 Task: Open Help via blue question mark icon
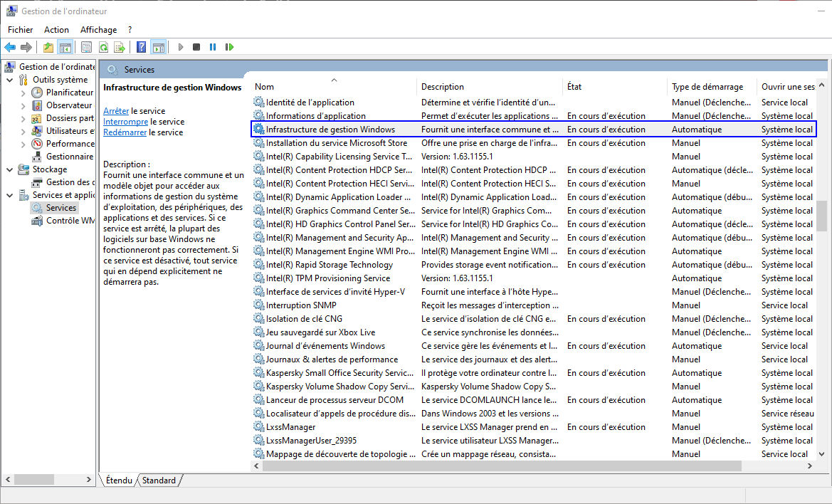click(x=141, y=47)
